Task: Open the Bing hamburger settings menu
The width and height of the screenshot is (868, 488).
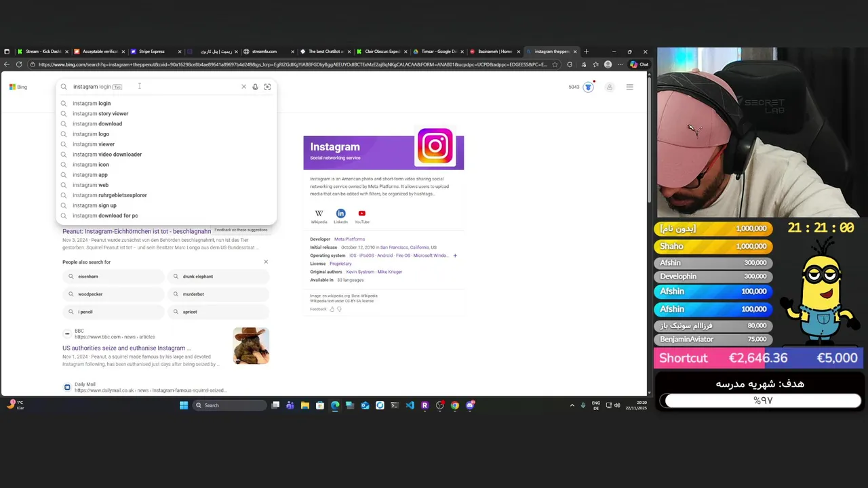Action: point(629,87)
